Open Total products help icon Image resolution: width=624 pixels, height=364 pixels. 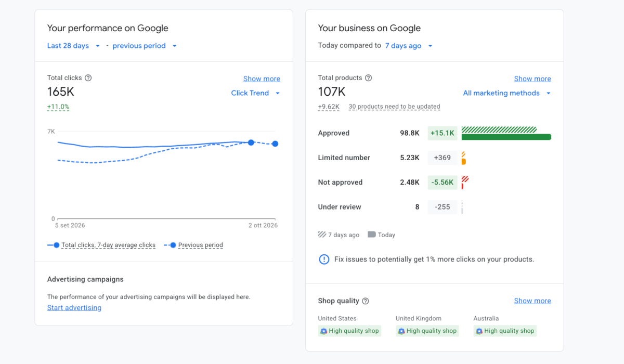click(x=368, y=78)
